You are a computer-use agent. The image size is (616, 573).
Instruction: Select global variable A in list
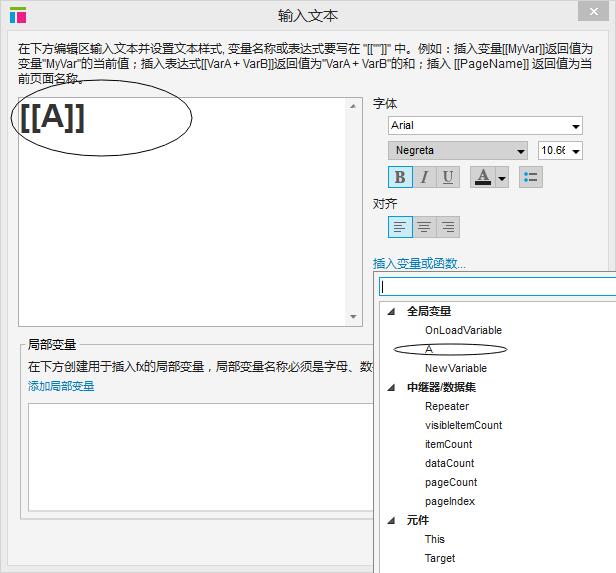tap(429, 349)
